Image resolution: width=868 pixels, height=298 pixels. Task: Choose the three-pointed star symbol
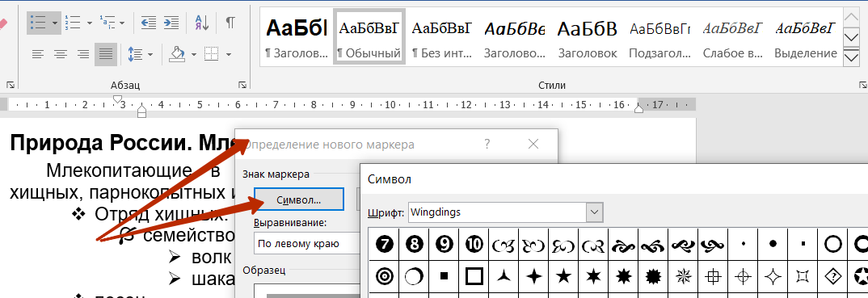coord(504,275)
